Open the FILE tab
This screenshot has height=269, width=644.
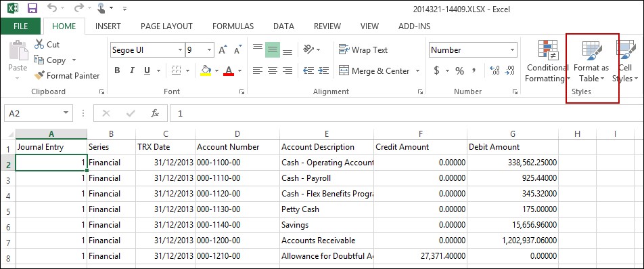[20, 26]
